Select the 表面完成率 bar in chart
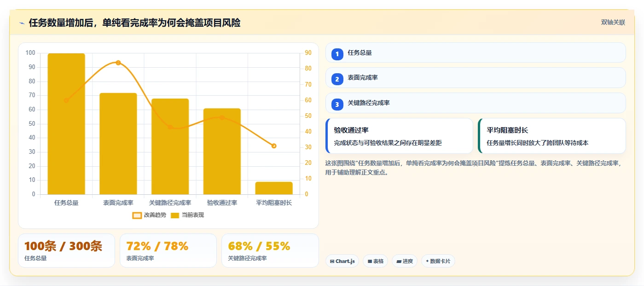Image resolution: width=644 pixels, height=286 pixels. pyautogui.click(x=118, y=144)
